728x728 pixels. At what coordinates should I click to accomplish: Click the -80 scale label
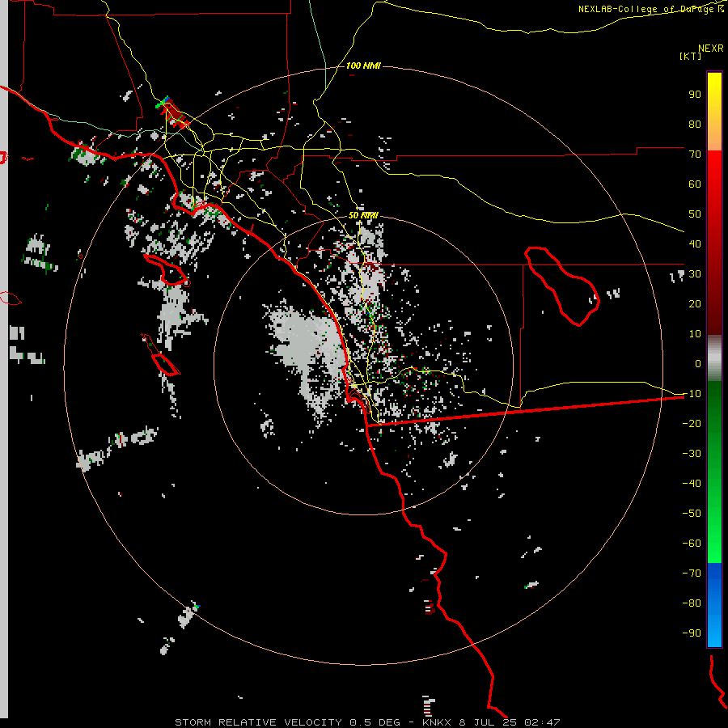click(x=692, y=603)
